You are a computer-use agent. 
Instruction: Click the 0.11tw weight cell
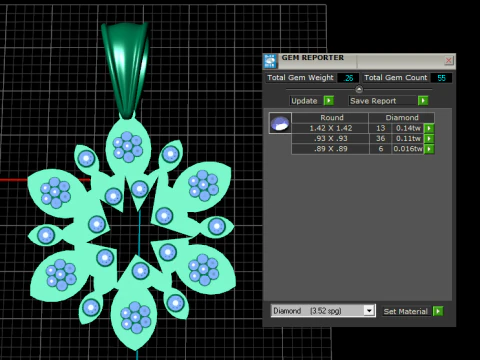tap(408, 138)
